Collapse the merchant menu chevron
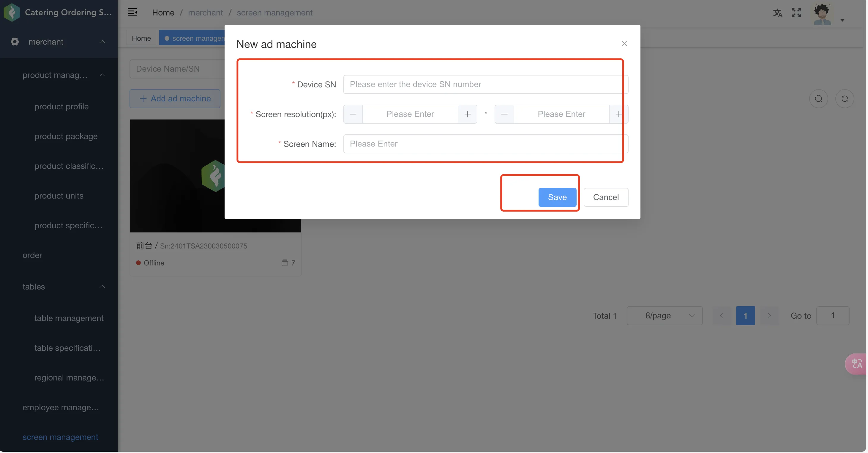 [102, 41]
